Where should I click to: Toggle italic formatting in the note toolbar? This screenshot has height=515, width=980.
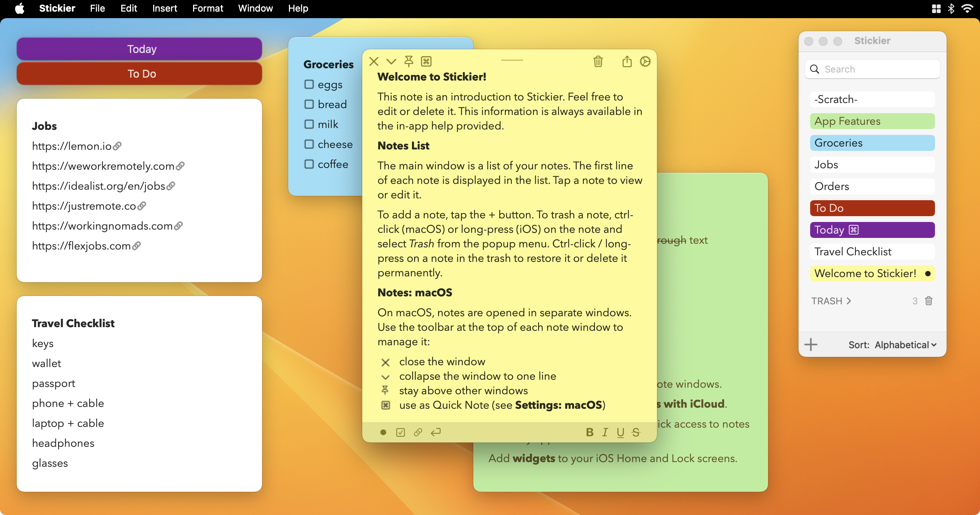point(605,432)
